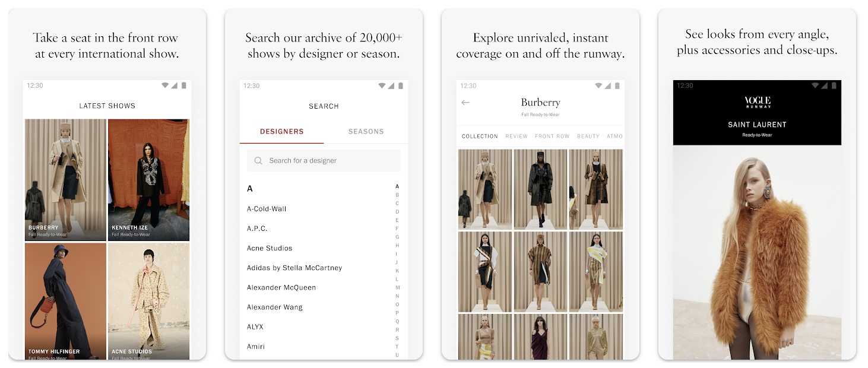
Task: Switch to the FRONT ROW tab
Action: [552, 136]
